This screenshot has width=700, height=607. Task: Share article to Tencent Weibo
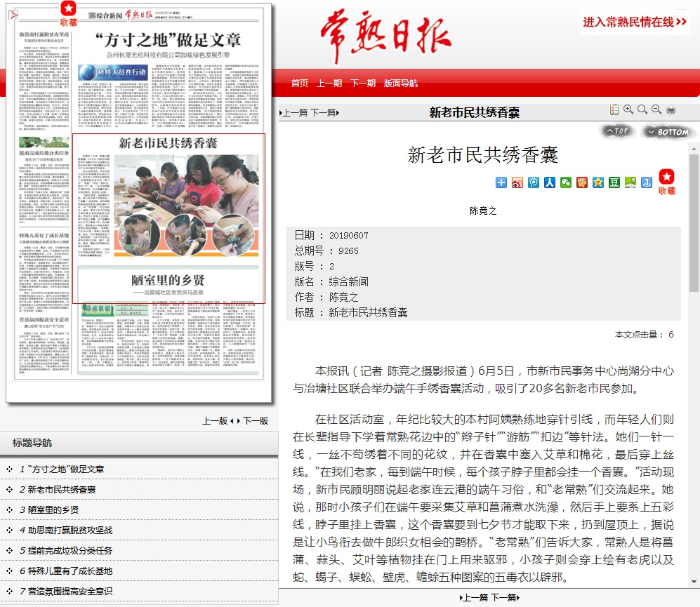tap(533, 182)
